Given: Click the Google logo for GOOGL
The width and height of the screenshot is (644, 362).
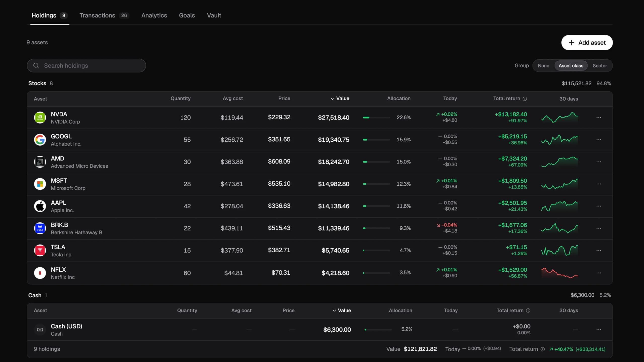Looking at the screenshot, I should [40, 140].
